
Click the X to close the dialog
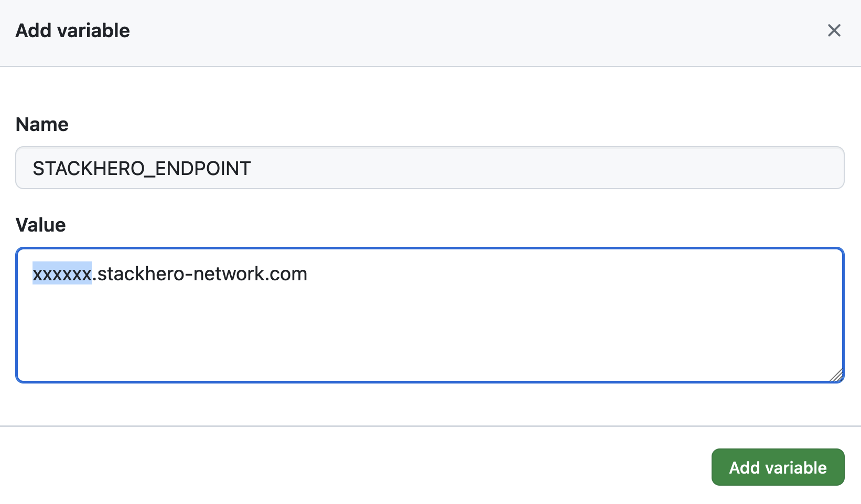(834, 30)
